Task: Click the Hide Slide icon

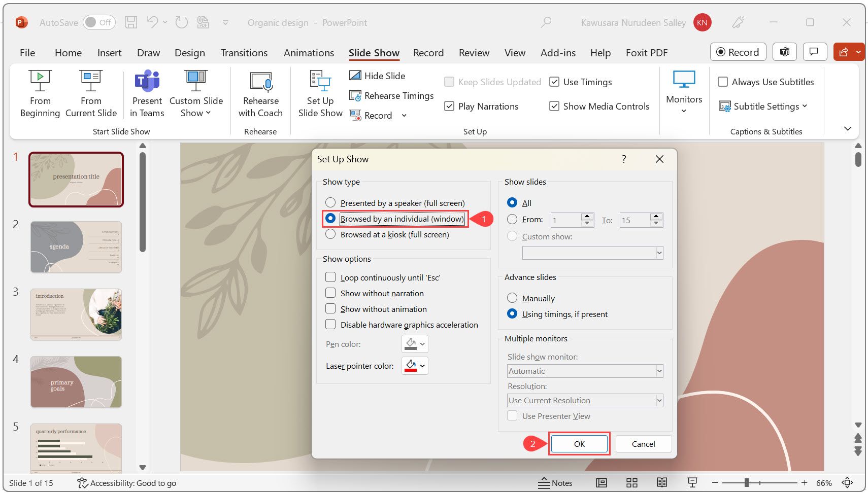Action: [355, 76]
